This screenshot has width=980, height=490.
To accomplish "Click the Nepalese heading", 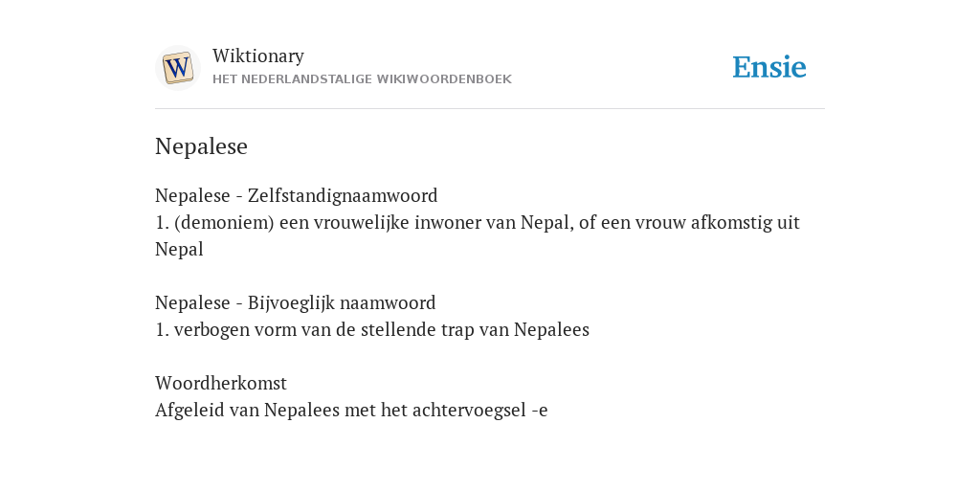I will pyautogui.click(x=201, y=146).
